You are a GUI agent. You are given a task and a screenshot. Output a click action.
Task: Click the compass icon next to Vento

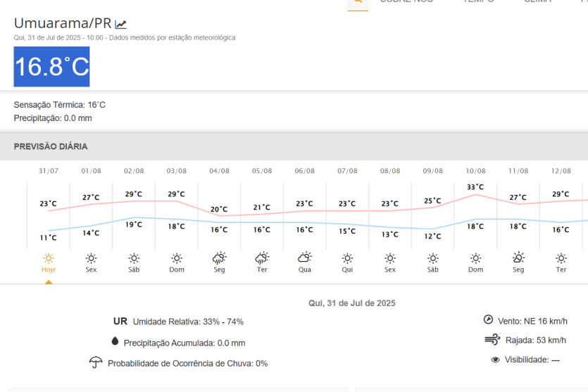pyautogui.click(x=489, y=320)
